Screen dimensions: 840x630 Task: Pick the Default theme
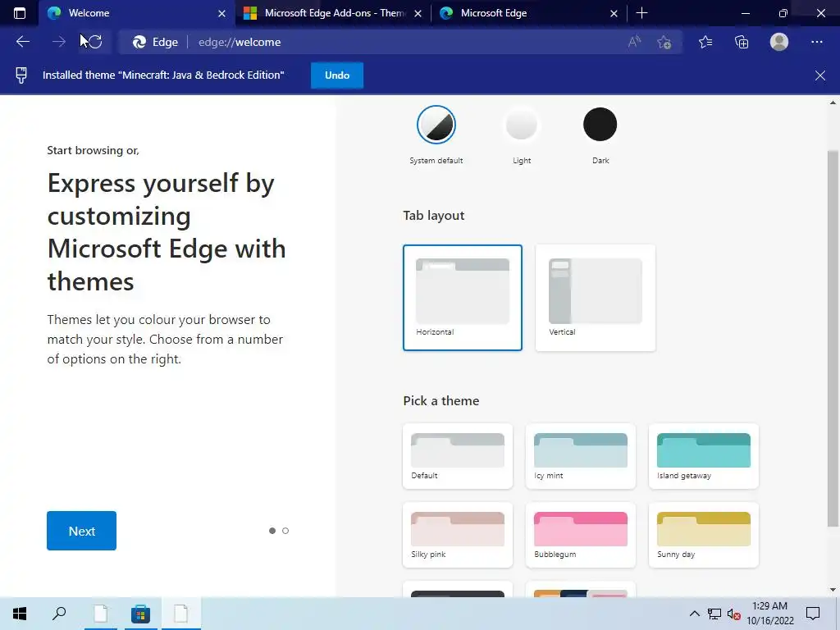click(458, 456)
